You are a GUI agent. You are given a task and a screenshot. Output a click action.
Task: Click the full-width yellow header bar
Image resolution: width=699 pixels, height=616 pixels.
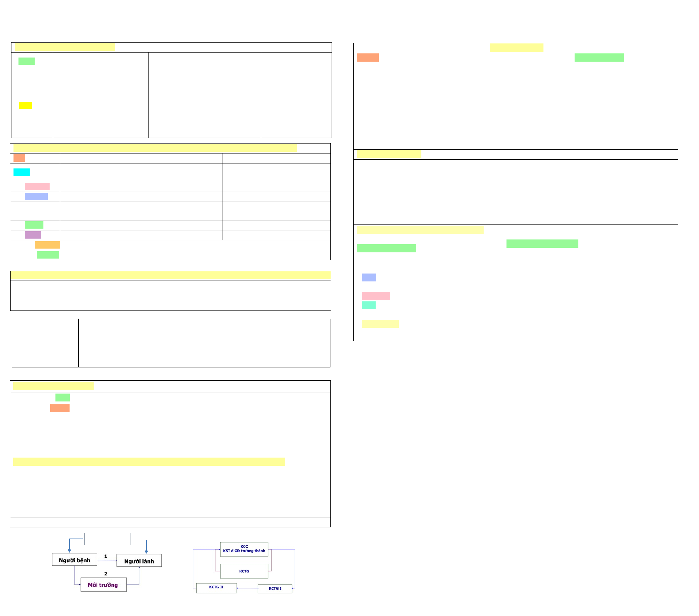click(x=170, y=276)
